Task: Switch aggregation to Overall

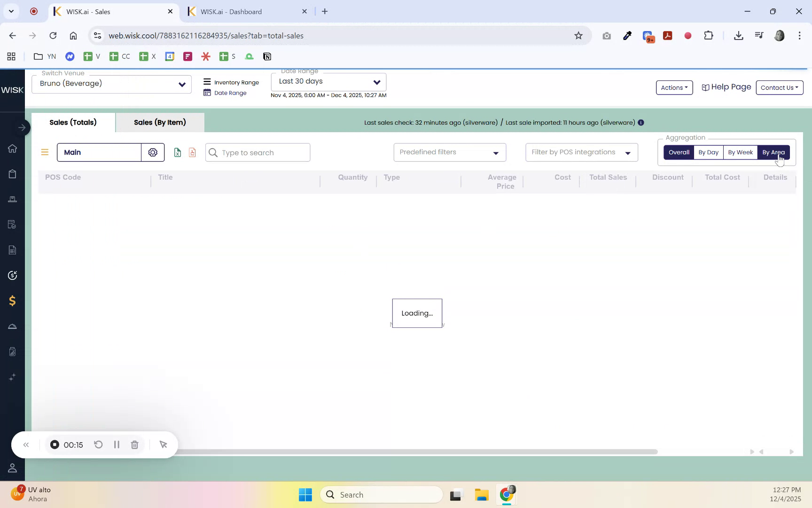Action: 679,152
